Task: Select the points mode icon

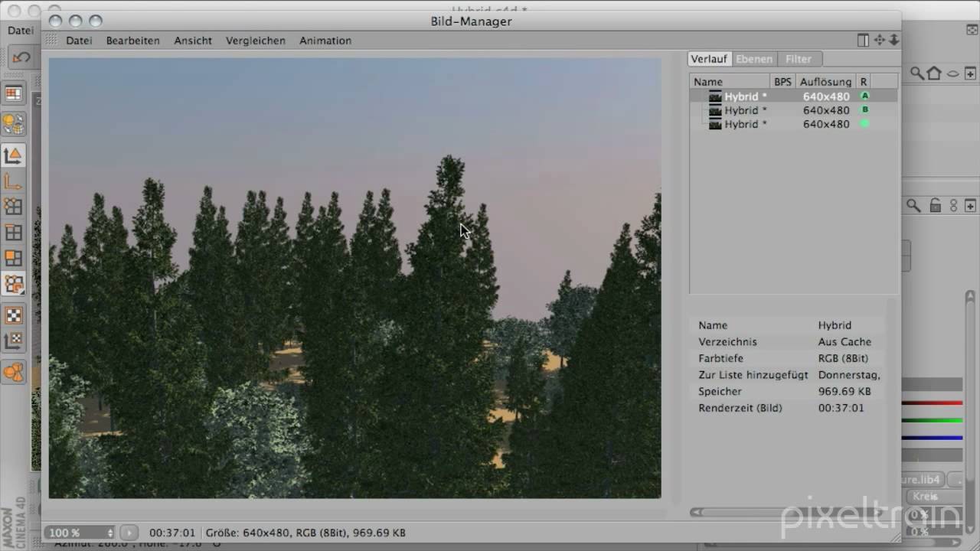Action: (x=14, y=207)
